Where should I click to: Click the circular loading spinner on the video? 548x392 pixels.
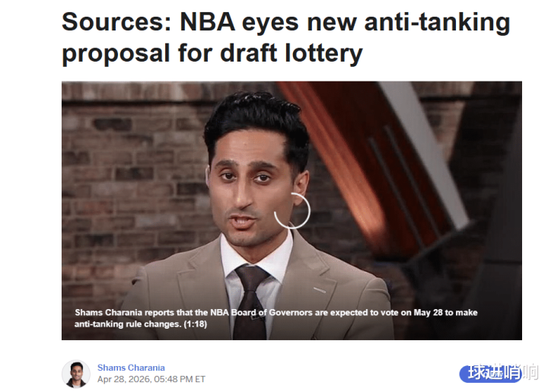click(292, 211)
